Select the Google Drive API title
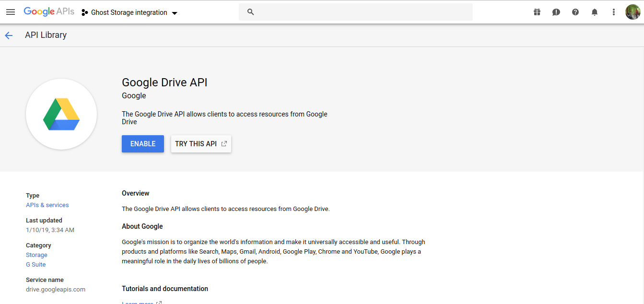 tap(164, 82)
